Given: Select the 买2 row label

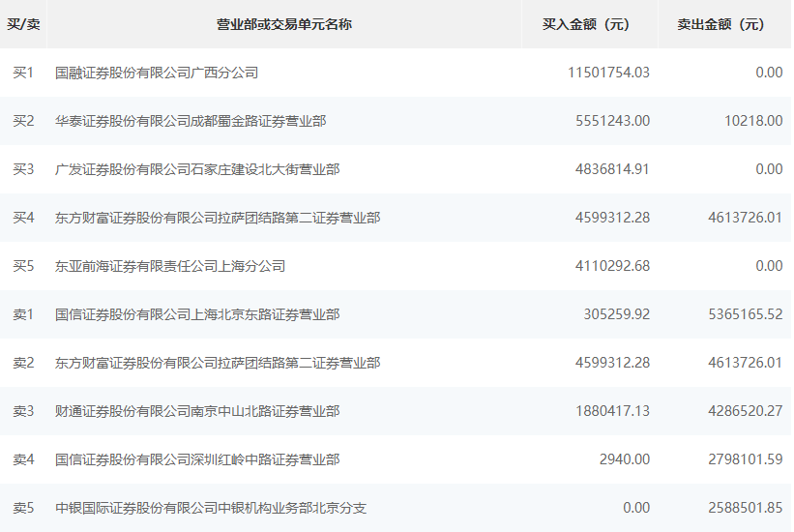Looking at the screenshot, I should tap(23, 121).
